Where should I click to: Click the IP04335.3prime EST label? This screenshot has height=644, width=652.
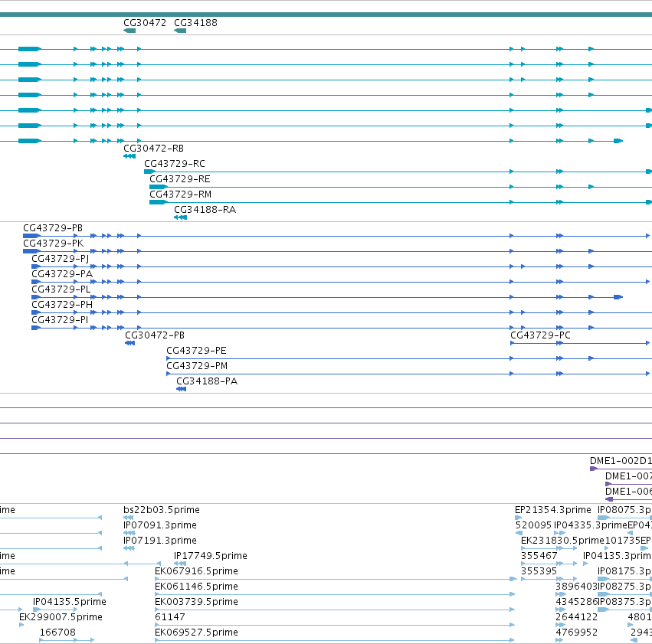pyautogui.click(x=591, y=525)
